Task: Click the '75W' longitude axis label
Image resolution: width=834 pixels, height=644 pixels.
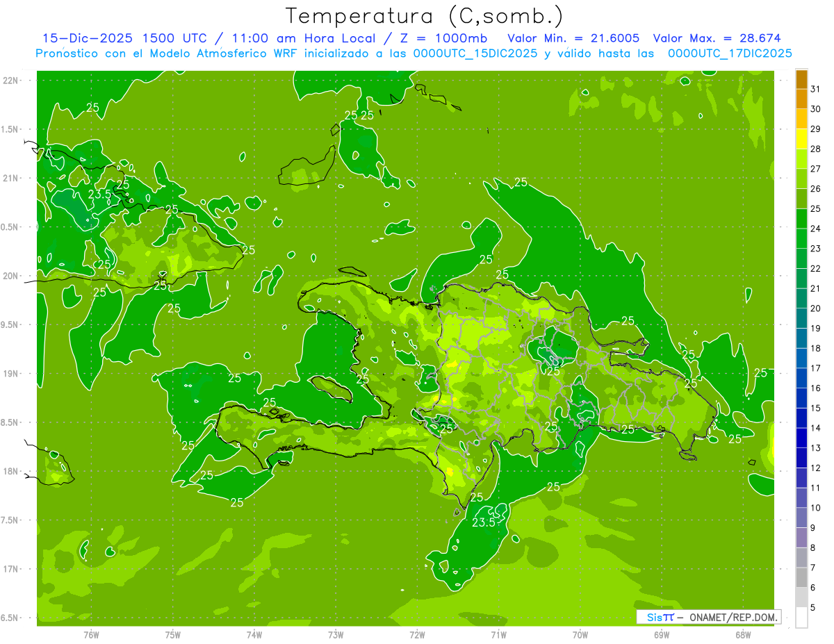Action: pos(172,634)
